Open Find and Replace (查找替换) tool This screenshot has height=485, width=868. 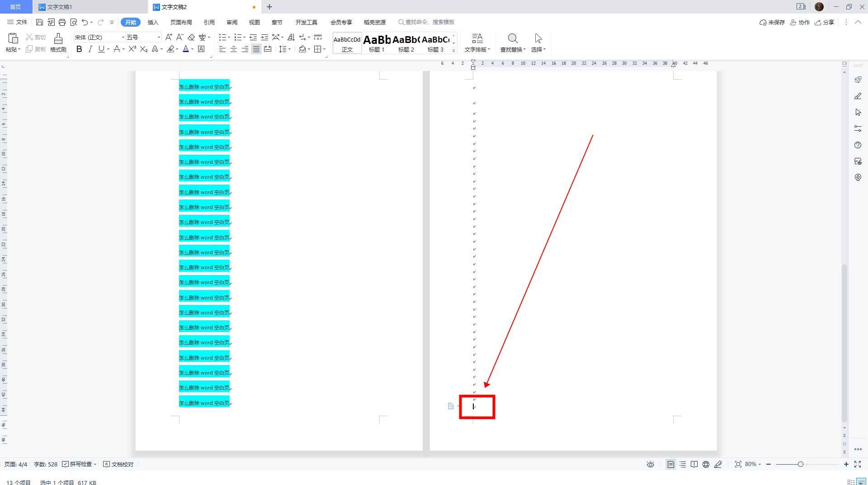tap(513, 43)
